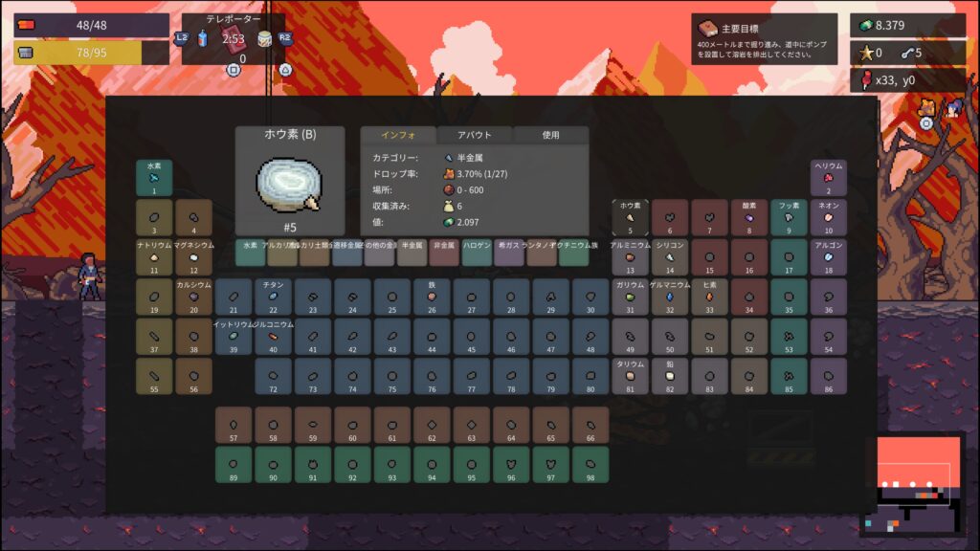Click the ハロゲン category legend button
Screen dimensions: 980x551
477,253
